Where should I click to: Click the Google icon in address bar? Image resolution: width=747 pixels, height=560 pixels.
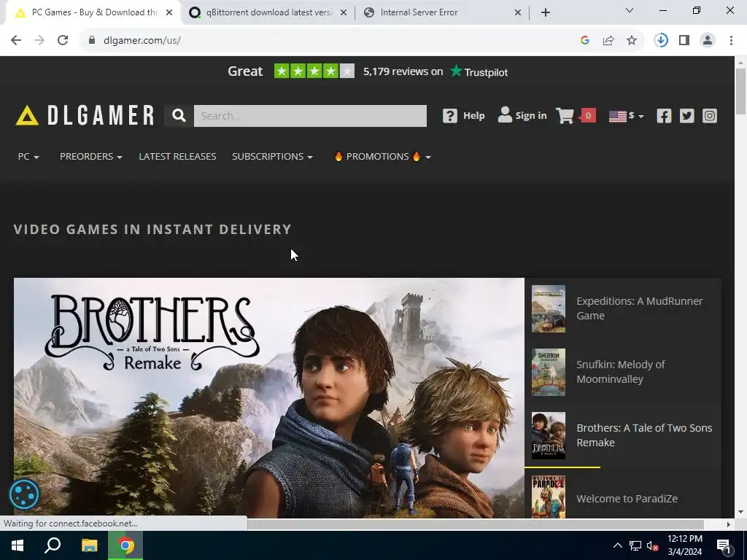tap(585, 41)
